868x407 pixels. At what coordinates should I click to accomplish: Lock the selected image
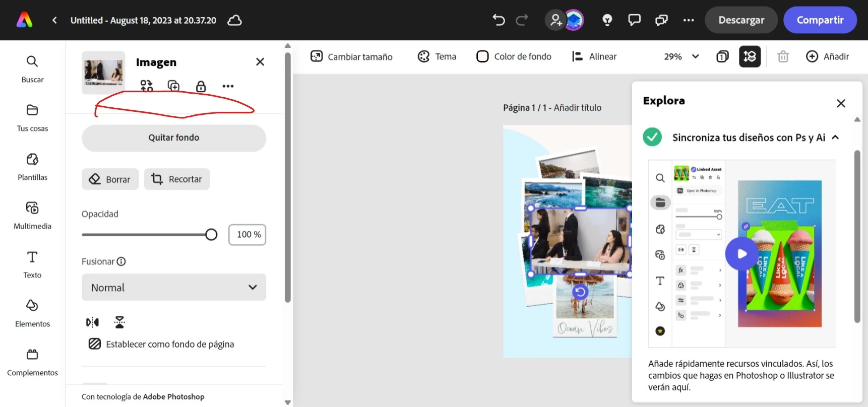point(201,86)
